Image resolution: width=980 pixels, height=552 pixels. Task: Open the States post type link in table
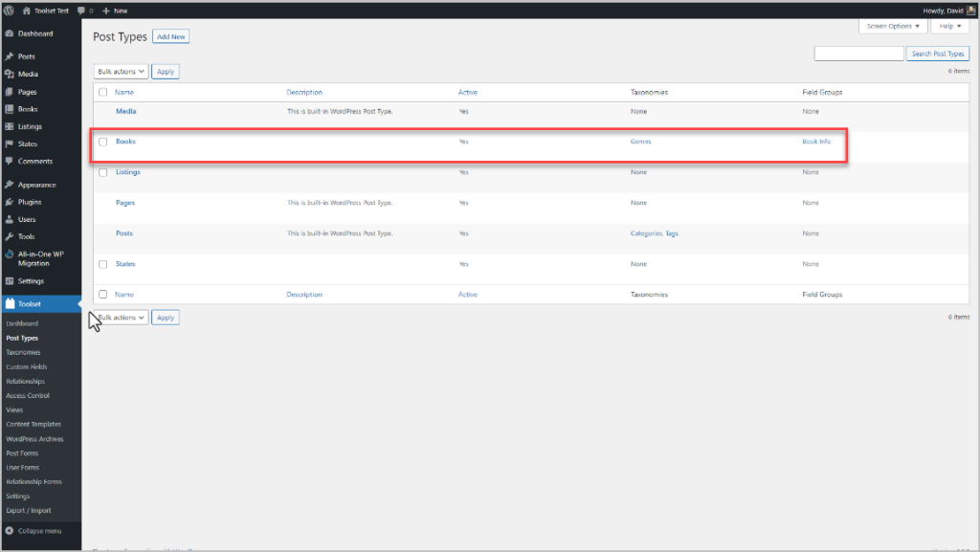click(x=125, y=263)
